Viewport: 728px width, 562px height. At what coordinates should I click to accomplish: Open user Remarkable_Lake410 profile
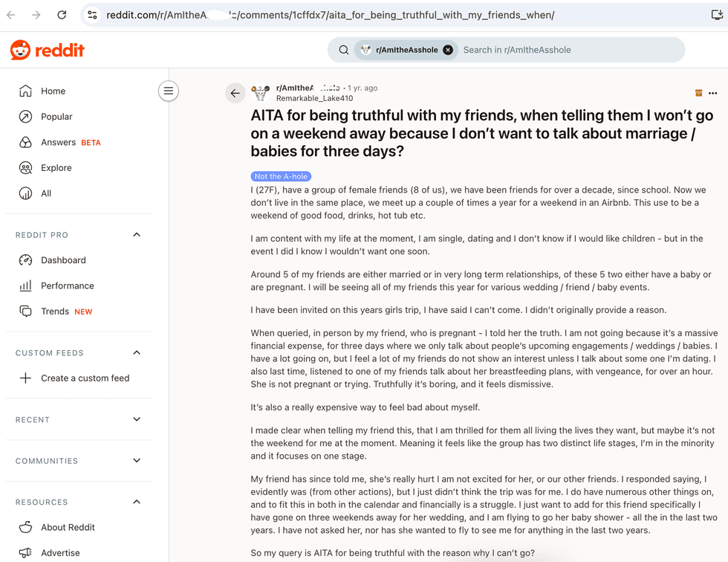click(314, 98)
